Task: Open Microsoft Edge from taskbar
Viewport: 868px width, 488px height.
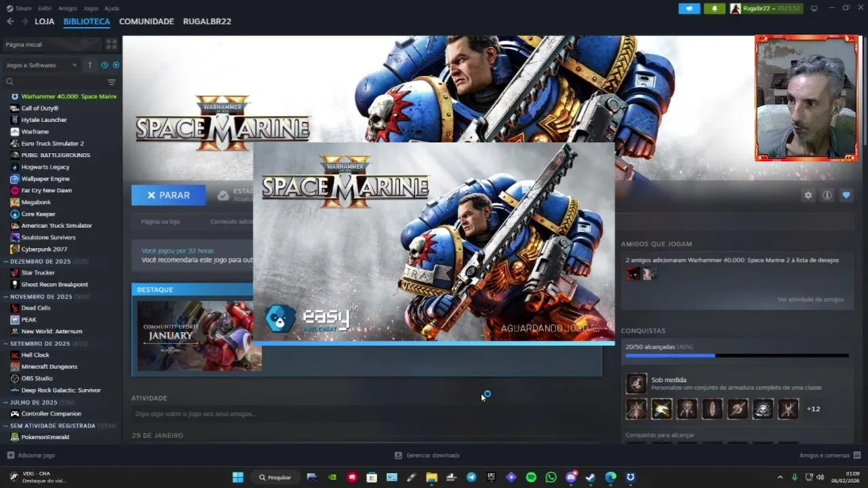Action: click(x=610, y=477)
